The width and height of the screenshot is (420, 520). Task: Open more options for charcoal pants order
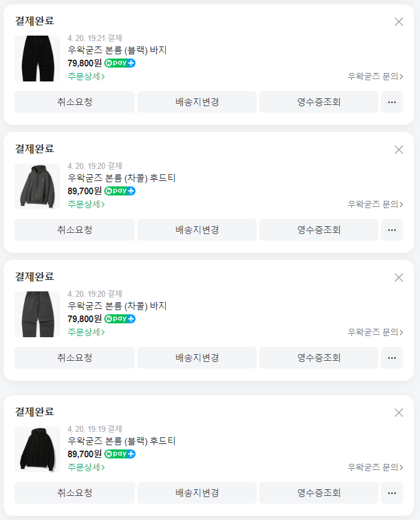[392, 358]
